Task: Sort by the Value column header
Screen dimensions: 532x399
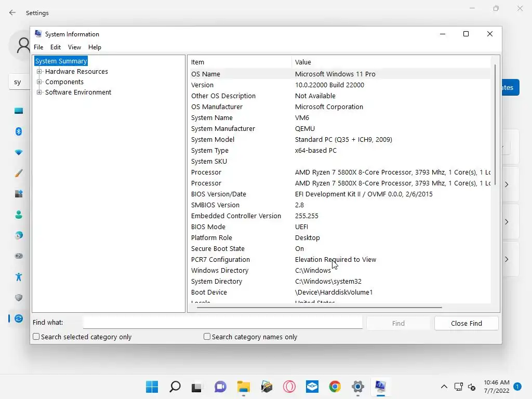Action: (391, 62)
